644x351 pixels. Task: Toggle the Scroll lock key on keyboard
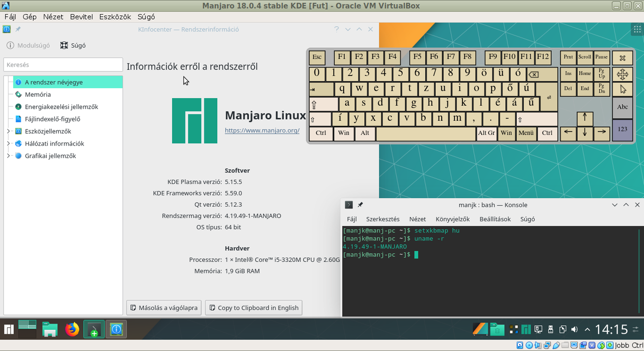tap(585, 57)
